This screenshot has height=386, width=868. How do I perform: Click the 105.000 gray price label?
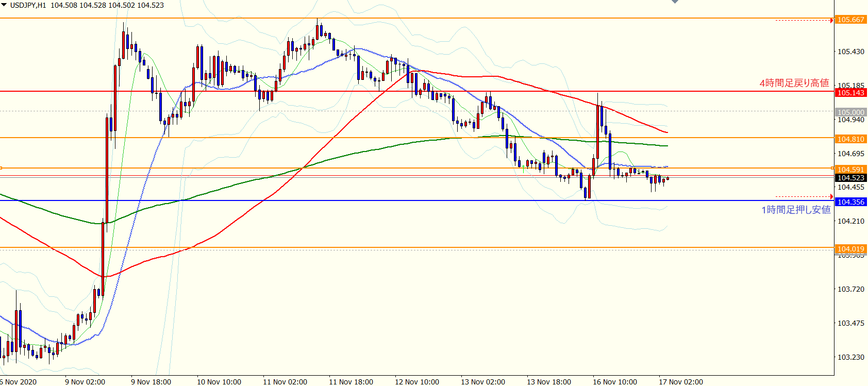coord(850,112)
